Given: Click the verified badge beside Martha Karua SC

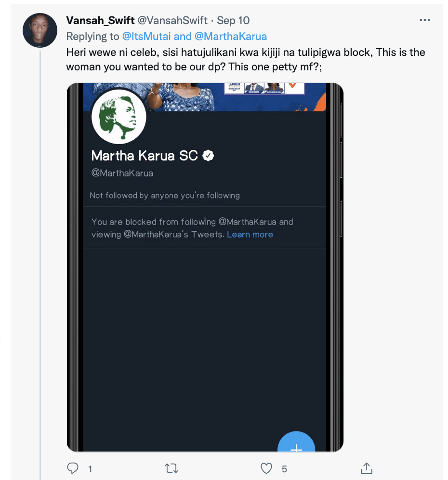Looking at the screenshot, I should (x=208, y=156).
